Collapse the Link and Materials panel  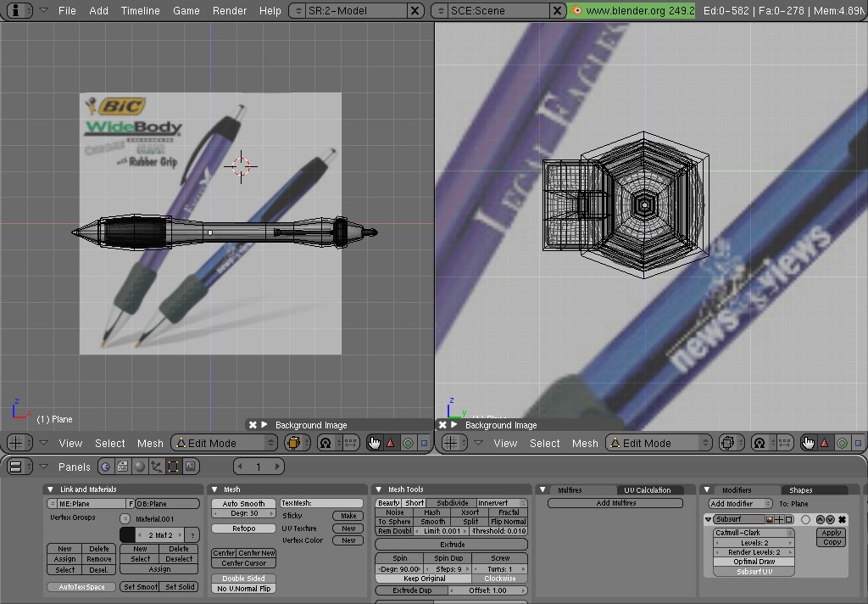50,489
